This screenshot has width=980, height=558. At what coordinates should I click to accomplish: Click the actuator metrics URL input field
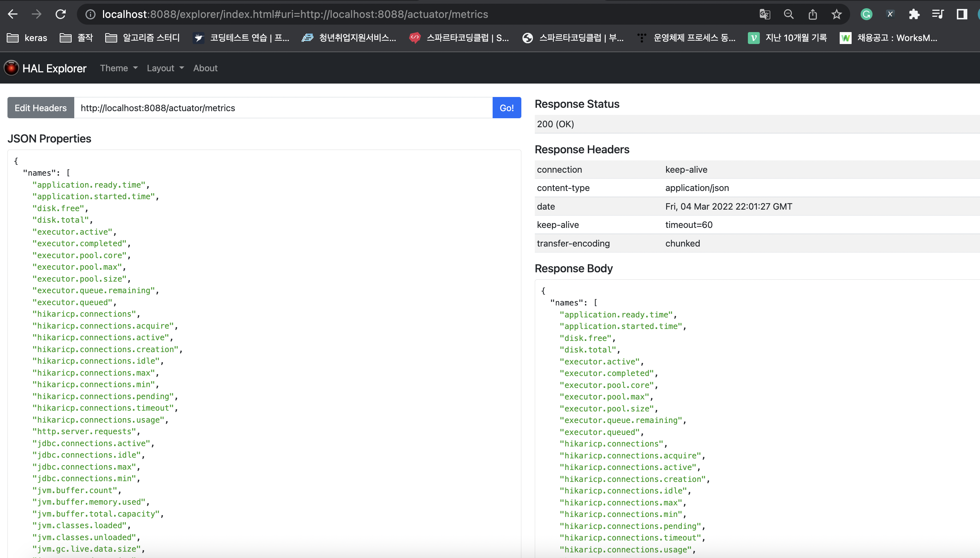coord(283,108)
